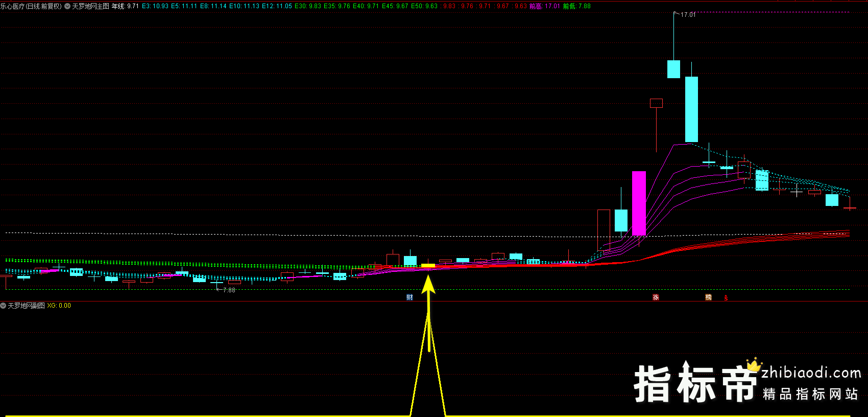868x417 pixels.
Task: Click the 天罗地网副图 indicator name
Action: pos(26,306)
